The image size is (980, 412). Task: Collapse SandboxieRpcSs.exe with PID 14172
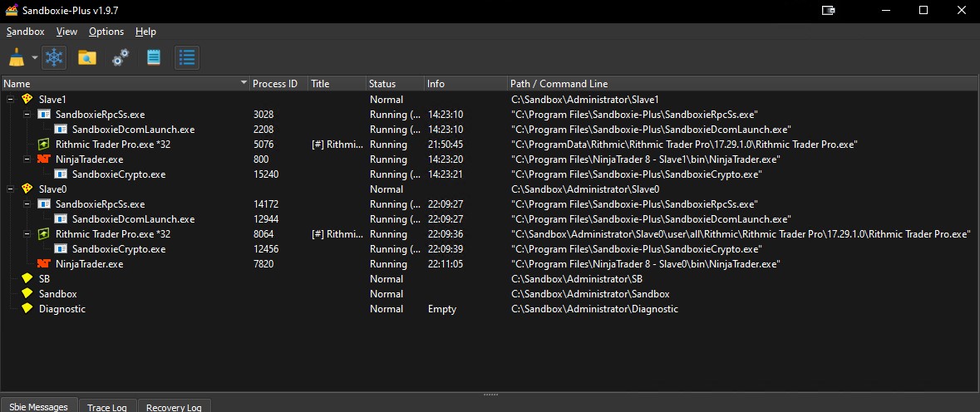[x=27, y=204]
